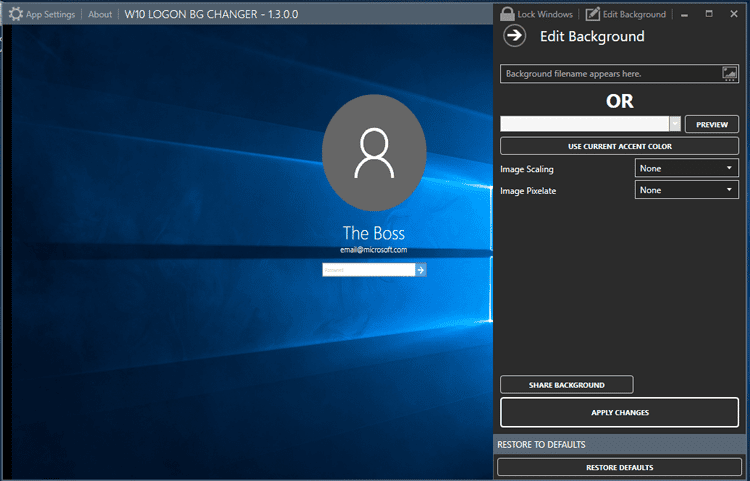Click the 'Image Scaling' label
This screenshot has height=481, width=750.
(x=527, y=169)
